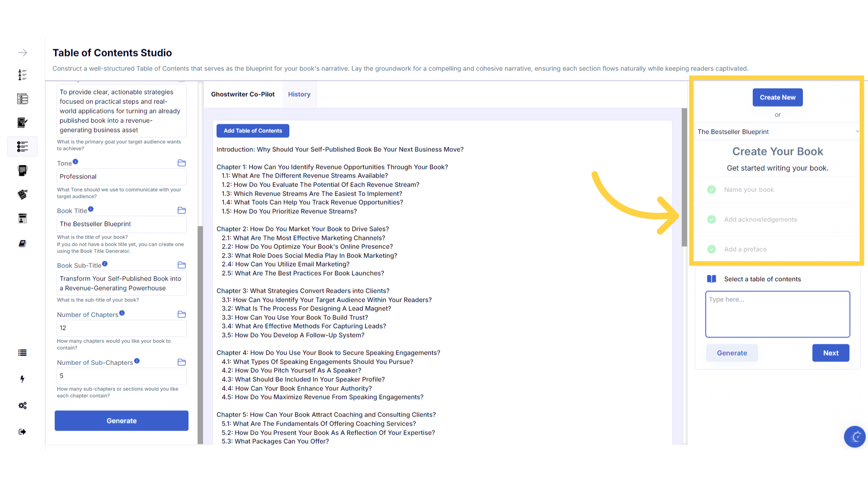Expand Number of Sub-Chapters folder picker
Screen dimensions: 868x488
182,362
